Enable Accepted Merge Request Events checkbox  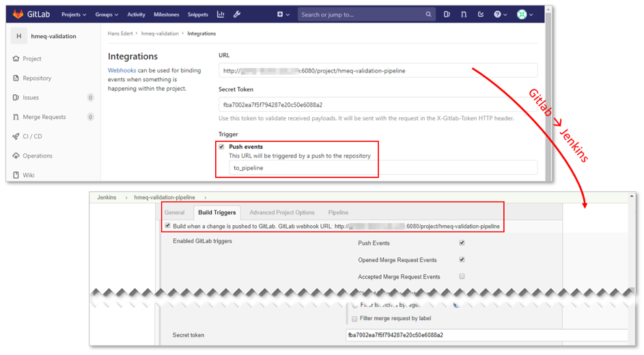462,276
